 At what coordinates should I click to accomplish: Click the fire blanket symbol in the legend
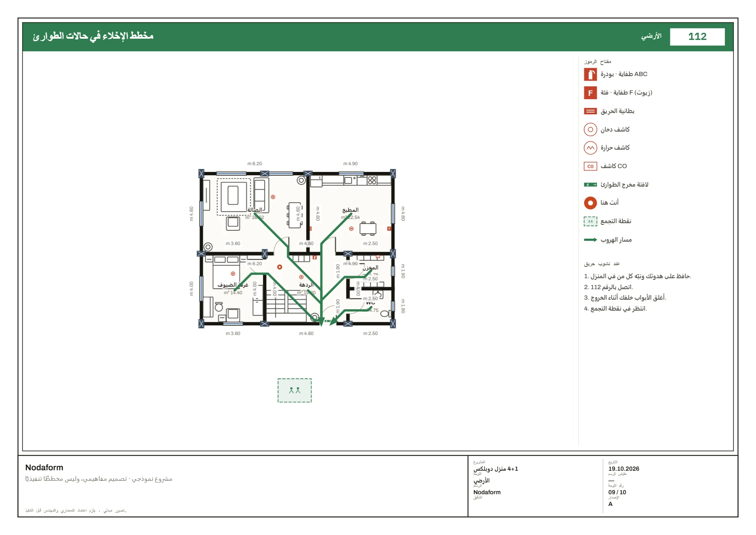(x=590, y=111)
